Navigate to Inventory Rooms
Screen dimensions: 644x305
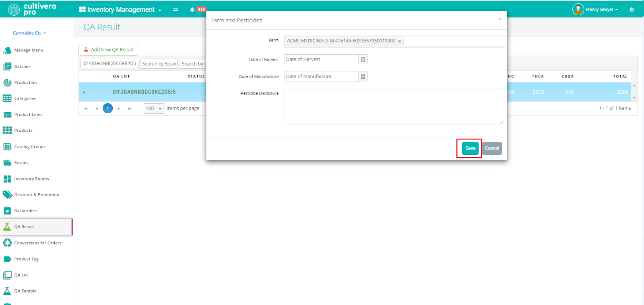[31, 179]
